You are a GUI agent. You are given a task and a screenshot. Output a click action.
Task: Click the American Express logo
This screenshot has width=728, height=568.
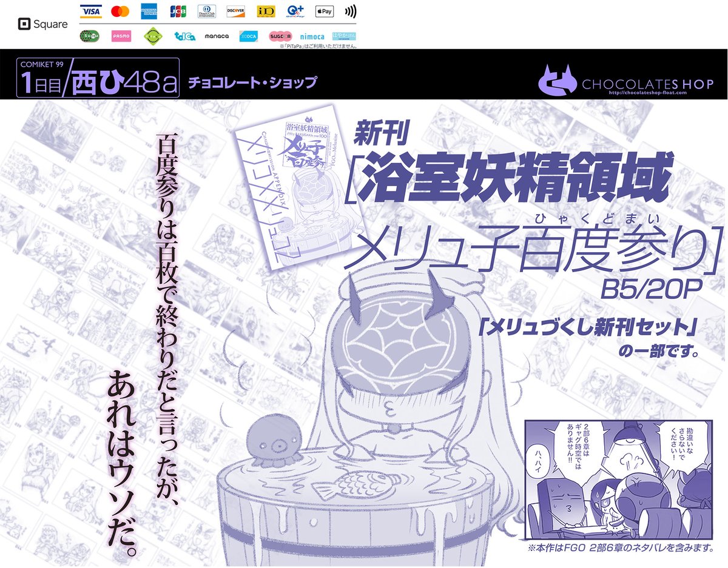pos(149,12)
